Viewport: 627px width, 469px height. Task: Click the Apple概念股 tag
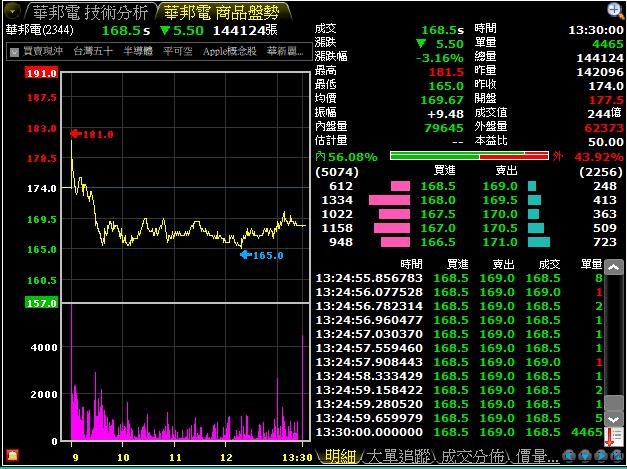(x=230, y=51)
